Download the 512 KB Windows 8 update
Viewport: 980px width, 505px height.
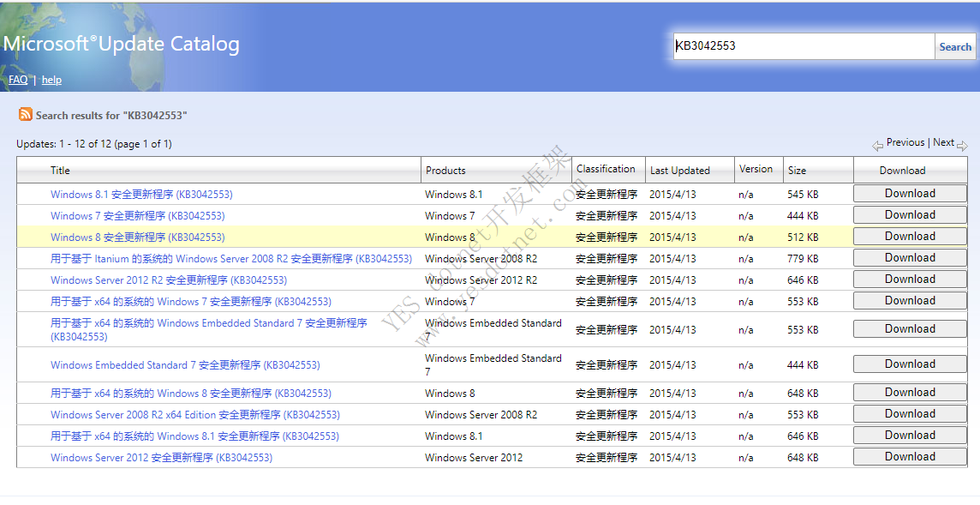coord(910,237)
